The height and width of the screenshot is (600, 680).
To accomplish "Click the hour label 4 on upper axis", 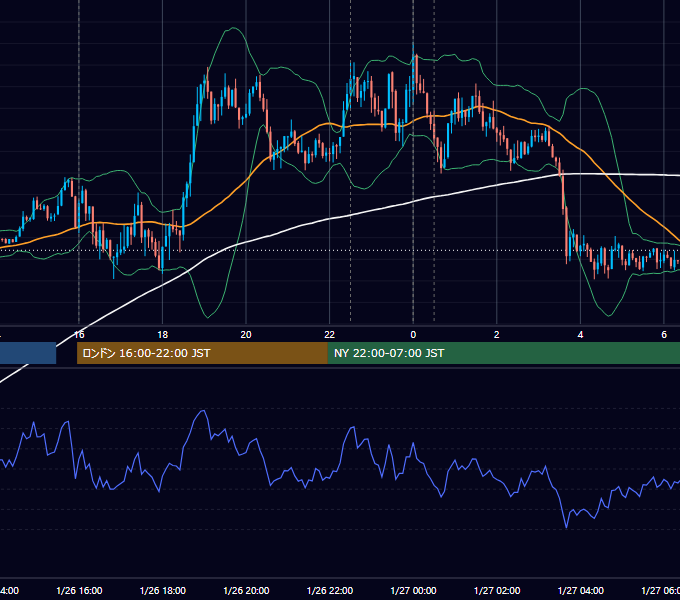I will [580, 335].
